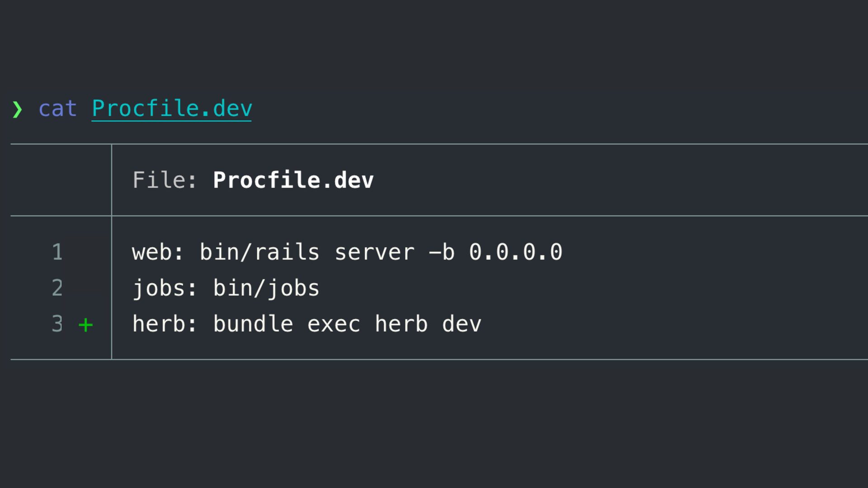Click the word server on line 1

(x=374, y=252)
